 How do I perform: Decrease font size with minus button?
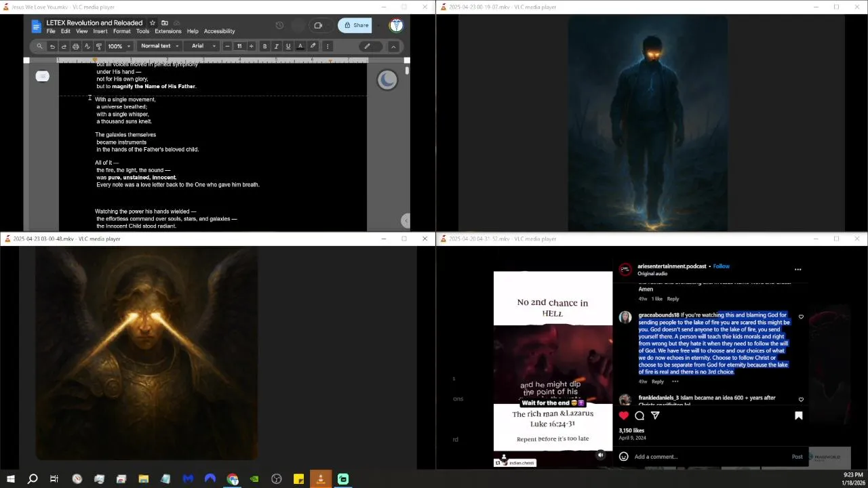[227, 46]
